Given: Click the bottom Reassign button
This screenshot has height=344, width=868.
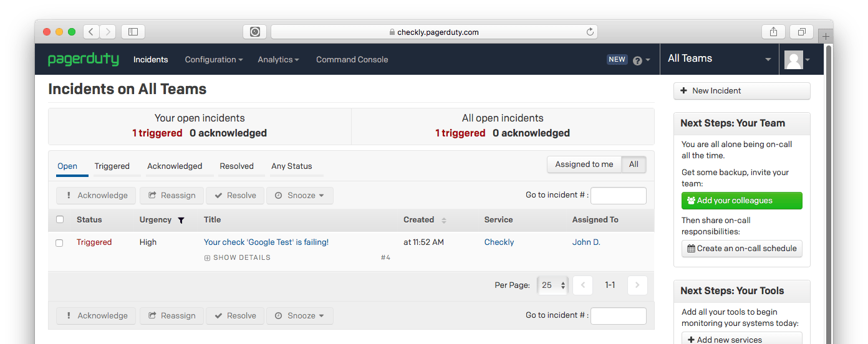Looking at the screenshot, I should [x=171, y=316].
